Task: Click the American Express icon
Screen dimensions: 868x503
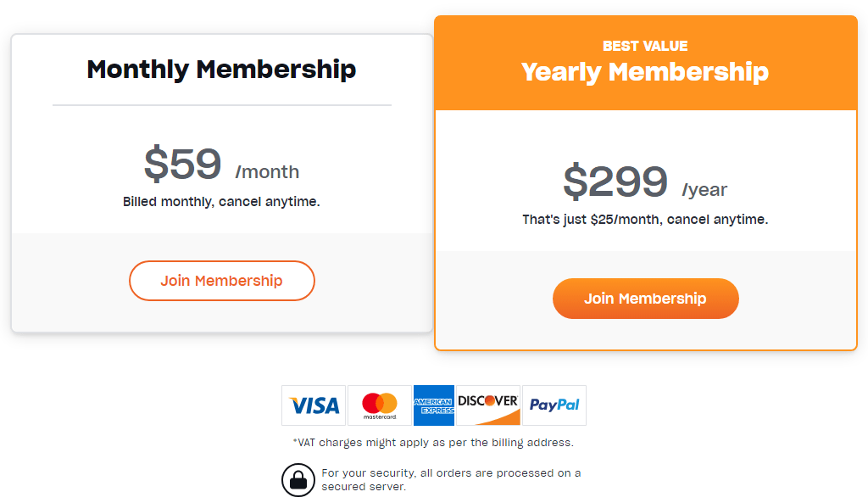Action: click(x=434, y=405)
